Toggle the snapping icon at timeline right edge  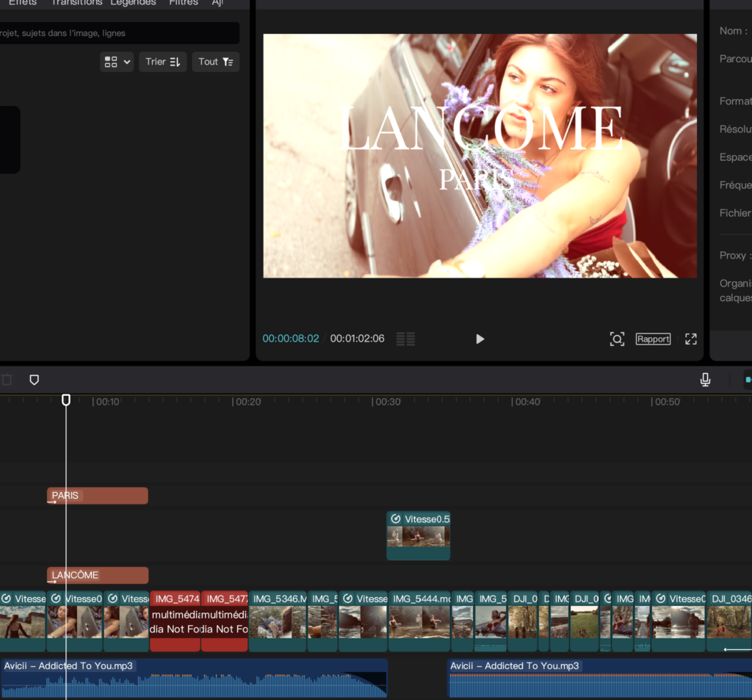[x=748, y=380]
